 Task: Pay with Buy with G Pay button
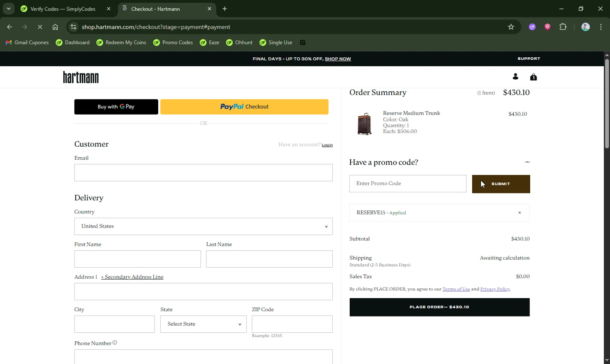tap(116, 107)
